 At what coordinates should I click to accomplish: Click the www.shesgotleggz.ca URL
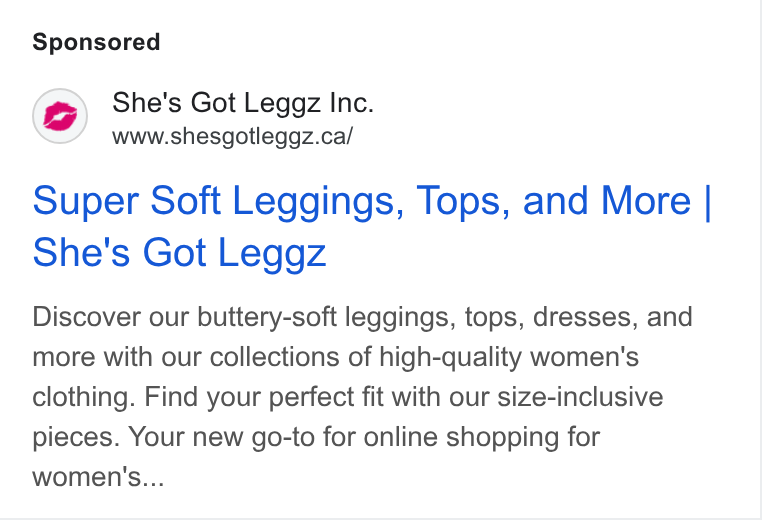point(232,136)
